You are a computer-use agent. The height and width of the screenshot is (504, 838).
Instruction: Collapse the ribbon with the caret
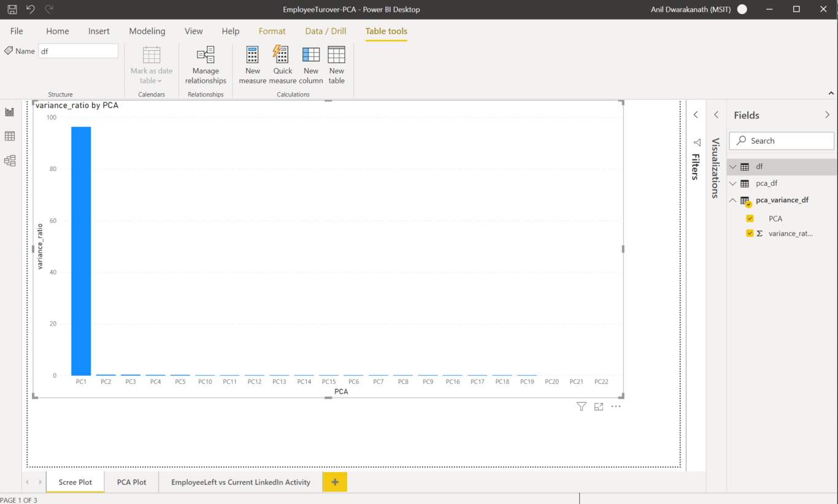click(x=831, y=93)
